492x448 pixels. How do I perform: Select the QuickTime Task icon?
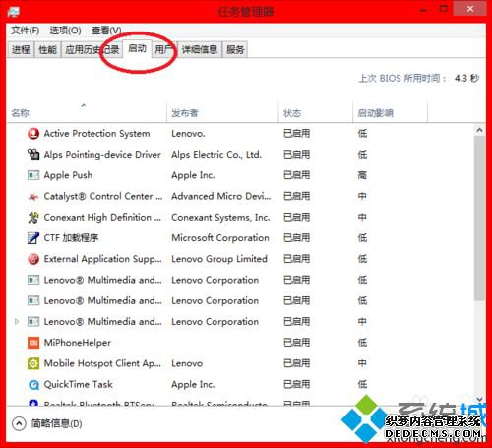coord(33,384)
